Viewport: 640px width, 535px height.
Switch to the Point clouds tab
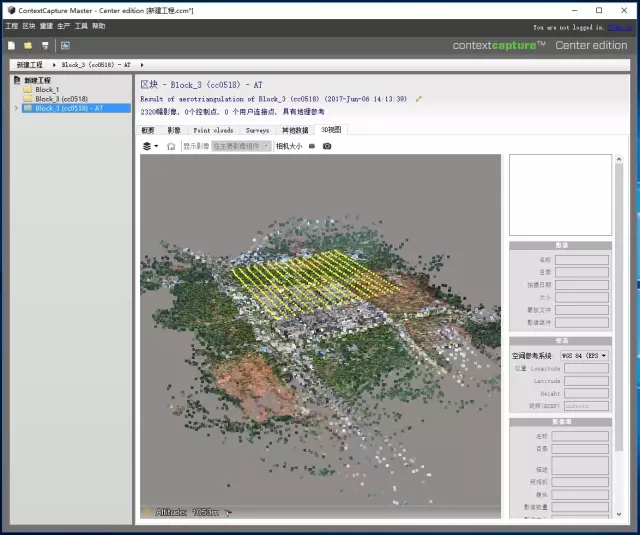pos(213,130)
